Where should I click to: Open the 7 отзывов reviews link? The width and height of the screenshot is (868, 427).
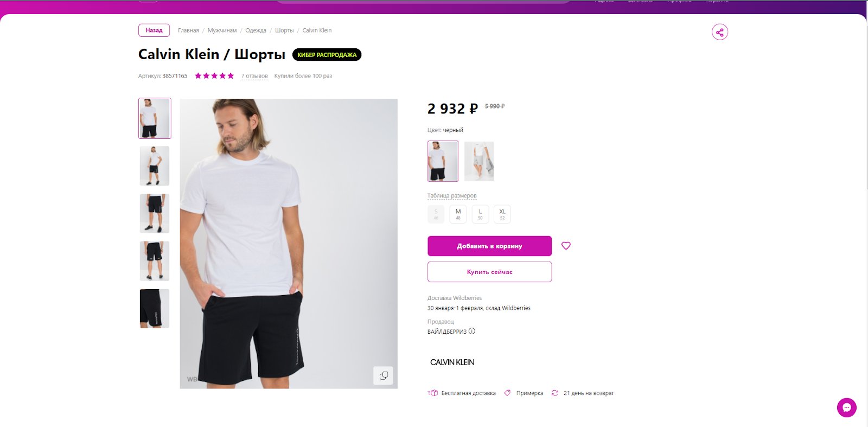[x=254, y=76]
